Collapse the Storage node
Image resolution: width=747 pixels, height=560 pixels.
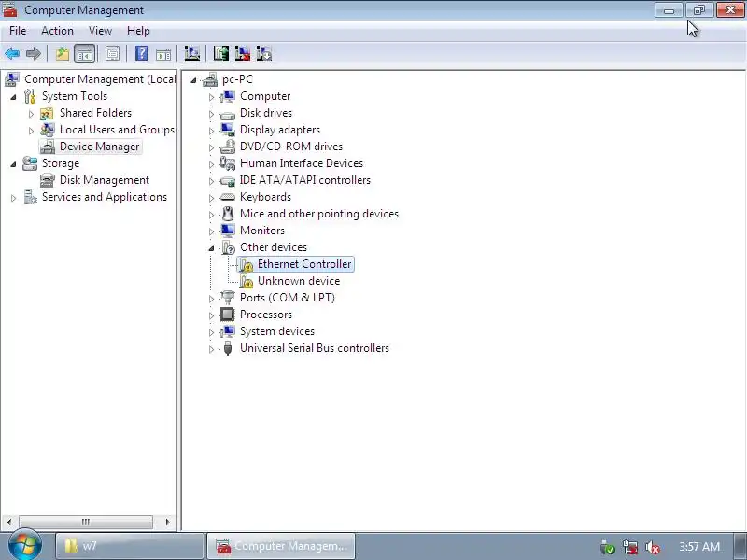click(13, 164)
